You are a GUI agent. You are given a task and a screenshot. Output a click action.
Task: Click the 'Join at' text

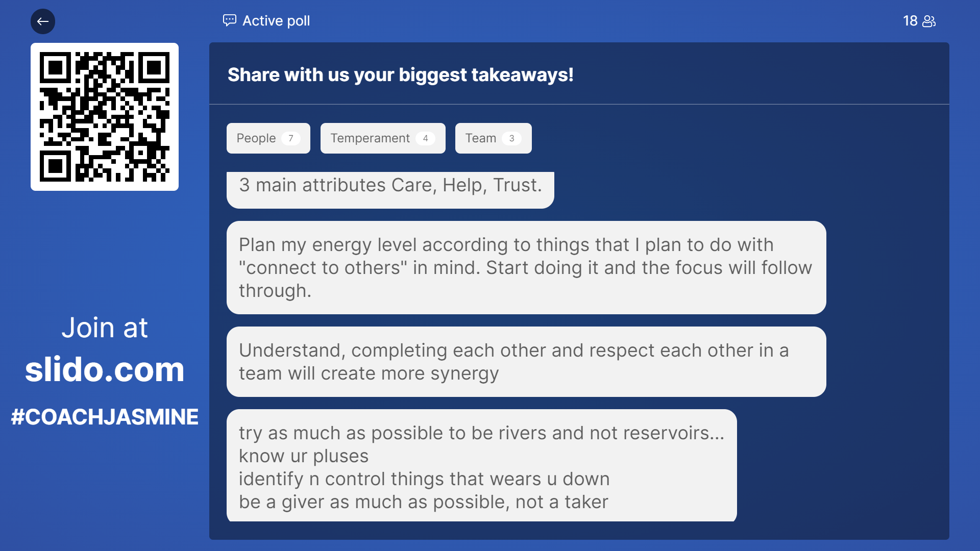coord(105,328)
